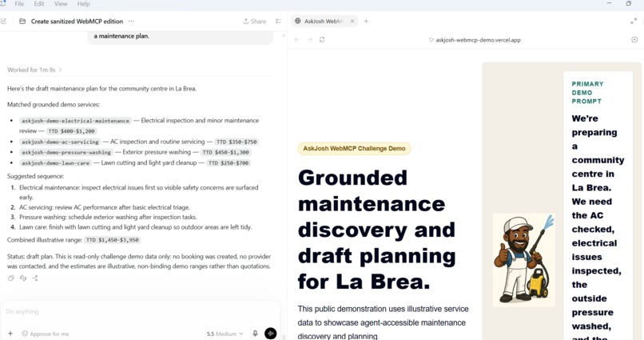Expand the browser panel to full view

click(x=634, y=22)
